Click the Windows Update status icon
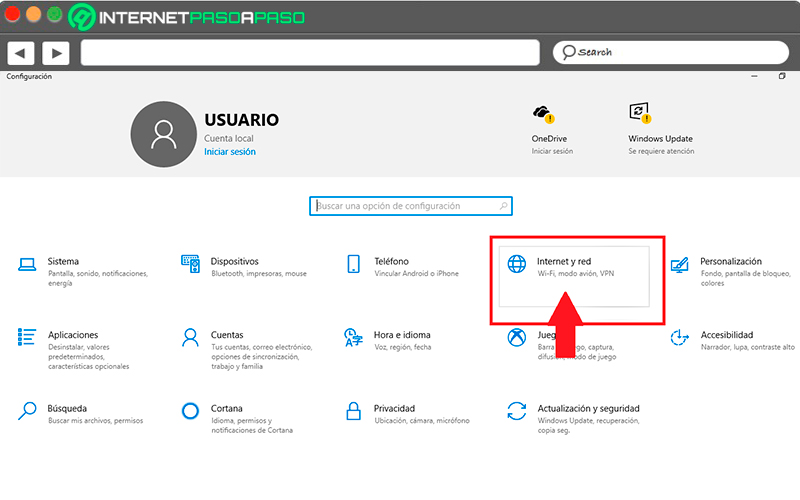This screenshot has width=800, height=500. pos(640,113)
